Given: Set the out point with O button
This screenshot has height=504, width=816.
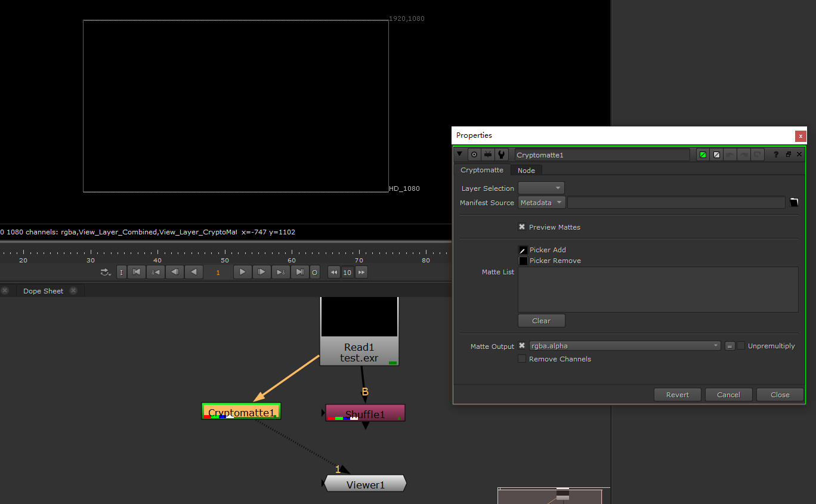Looking at the screenshot, I should [315, 272].
